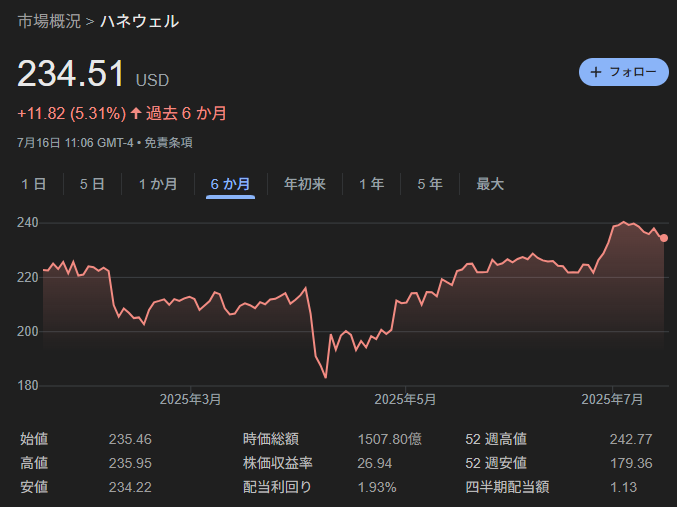Click the 220 y-axis label

28,277
